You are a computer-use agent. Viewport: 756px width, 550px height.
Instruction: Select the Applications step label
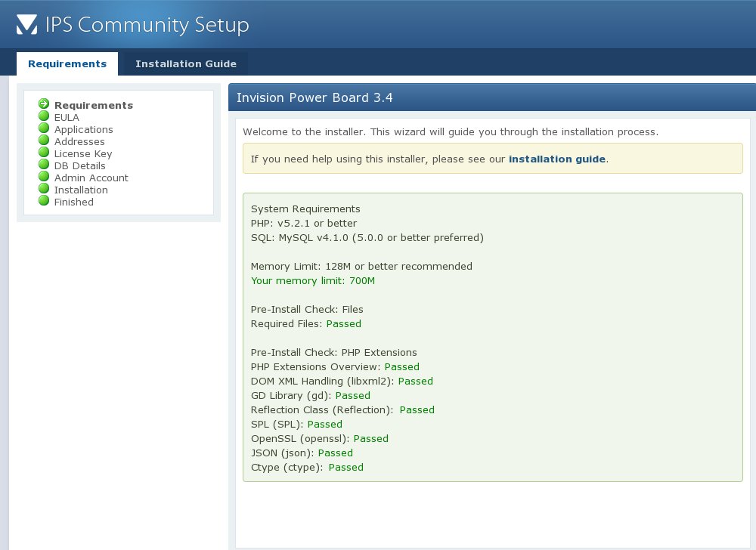(x=83, y=129)
